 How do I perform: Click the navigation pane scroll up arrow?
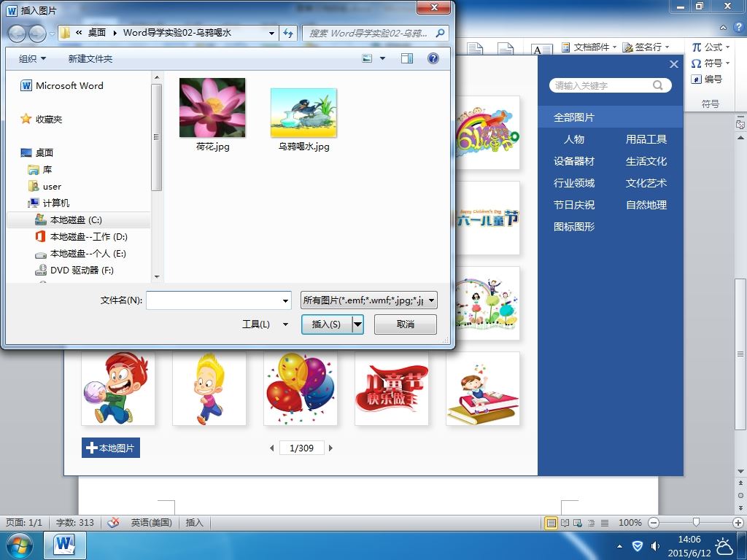click(x=157, y=77)
